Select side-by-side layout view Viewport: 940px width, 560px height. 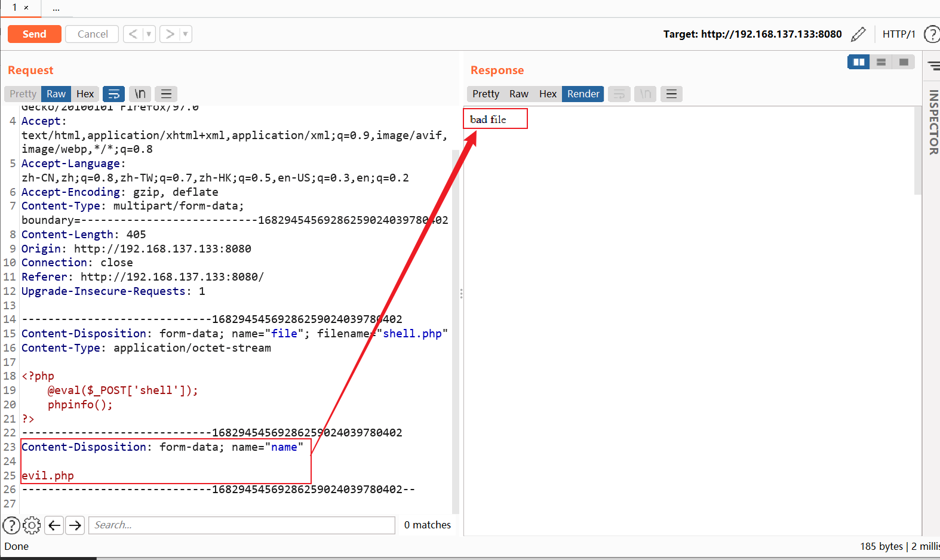tap(859, 62)
